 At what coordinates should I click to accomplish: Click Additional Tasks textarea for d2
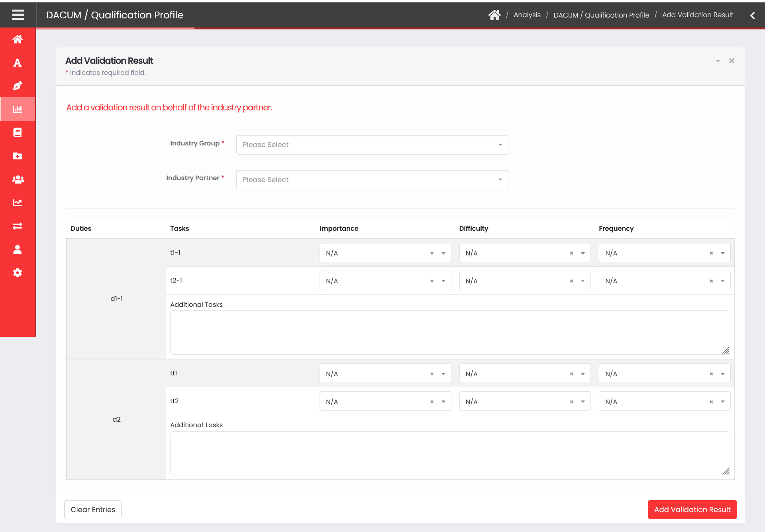click(450, 453)
